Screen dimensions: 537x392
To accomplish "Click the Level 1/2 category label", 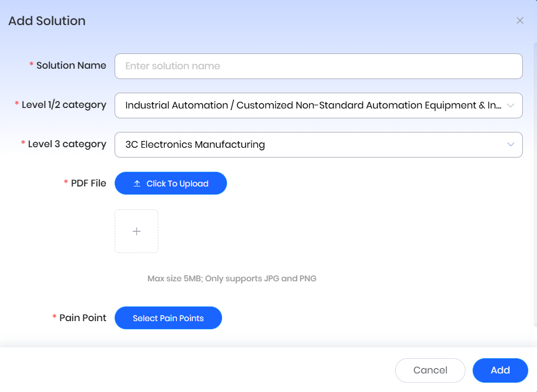I will [64, 105].
